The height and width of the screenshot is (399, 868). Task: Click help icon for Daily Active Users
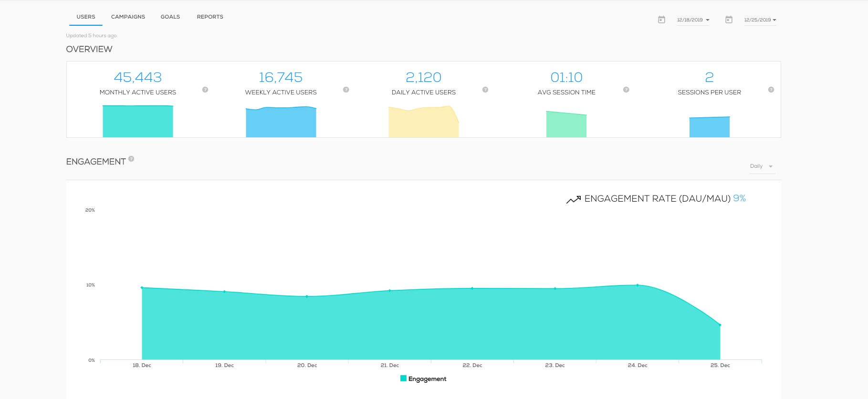485,90
